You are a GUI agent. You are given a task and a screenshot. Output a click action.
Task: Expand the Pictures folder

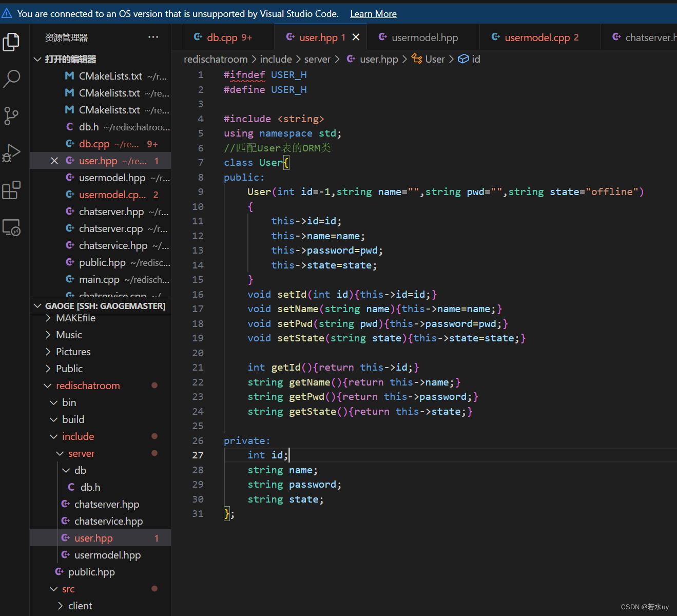point(73,352)
